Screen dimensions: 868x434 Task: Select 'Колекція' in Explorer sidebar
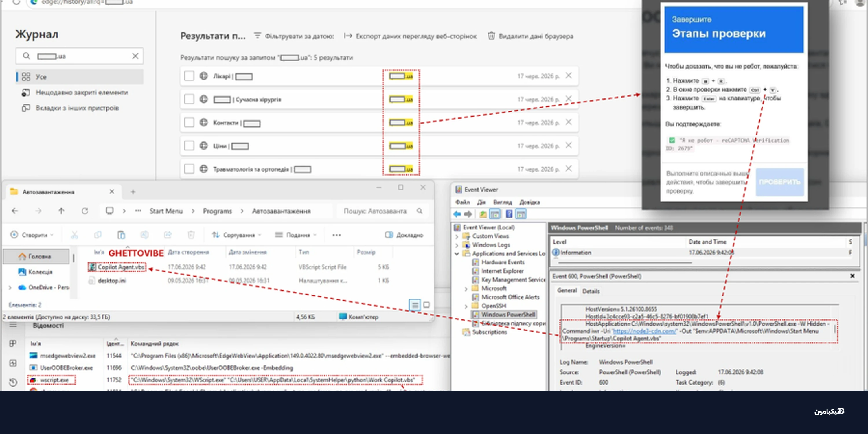[35, 272]
